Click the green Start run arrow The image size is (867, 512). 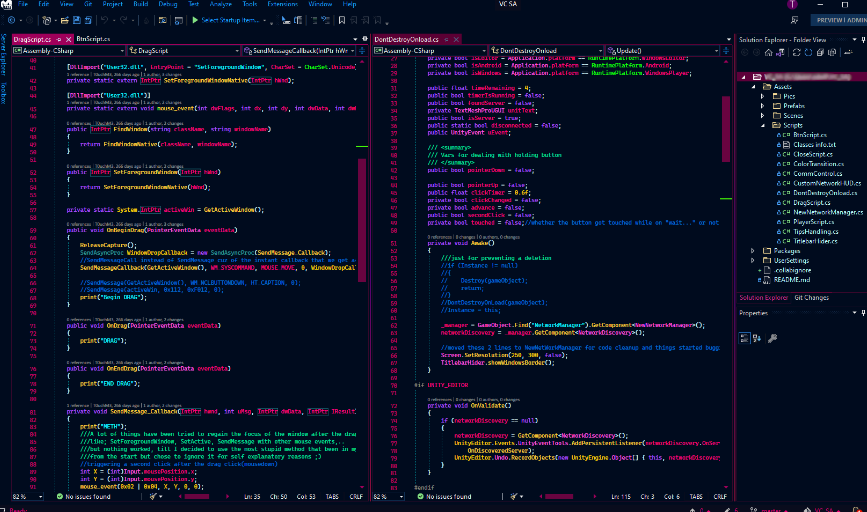coord(195,20)
